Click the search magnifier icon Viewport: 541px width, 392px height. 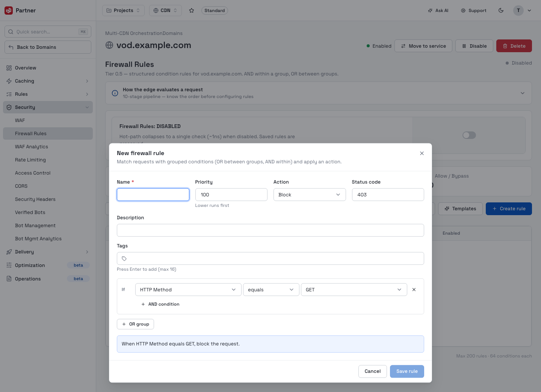(x=11, y=32)
